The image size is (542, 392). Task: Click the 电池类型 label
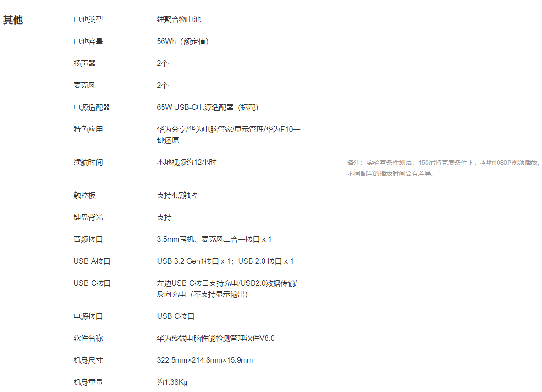tap(88, 20)
